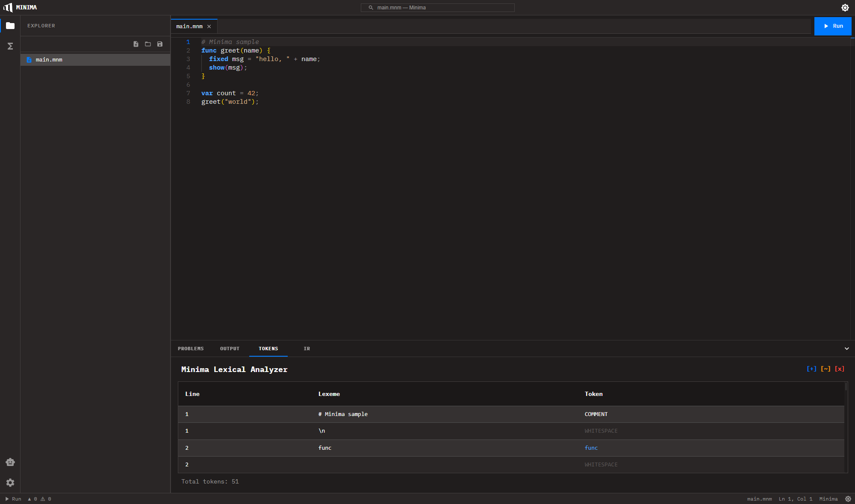Click the warnings count in the status bar
Viewport: 855px width, 504px height.
(x=46, y=499)
